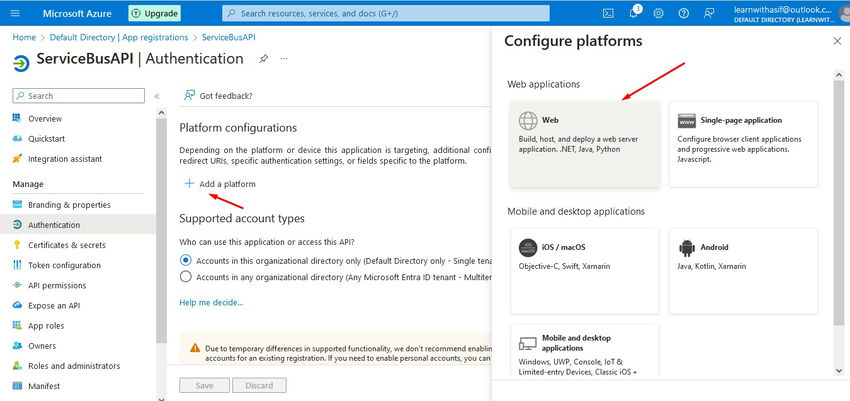
Task: Click the top search resources field
Action: 385,13
